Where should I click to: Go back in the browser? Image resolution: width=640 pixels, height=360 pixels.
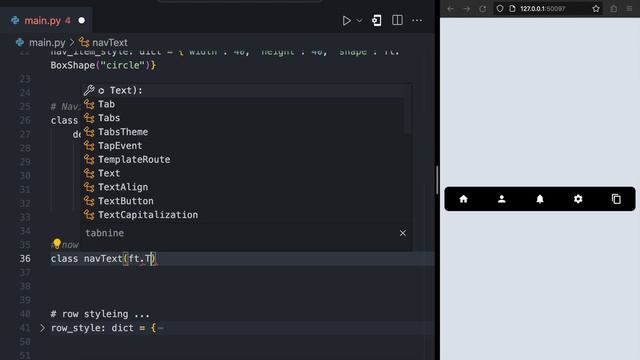pyautogui.click(x=451, y=9)
